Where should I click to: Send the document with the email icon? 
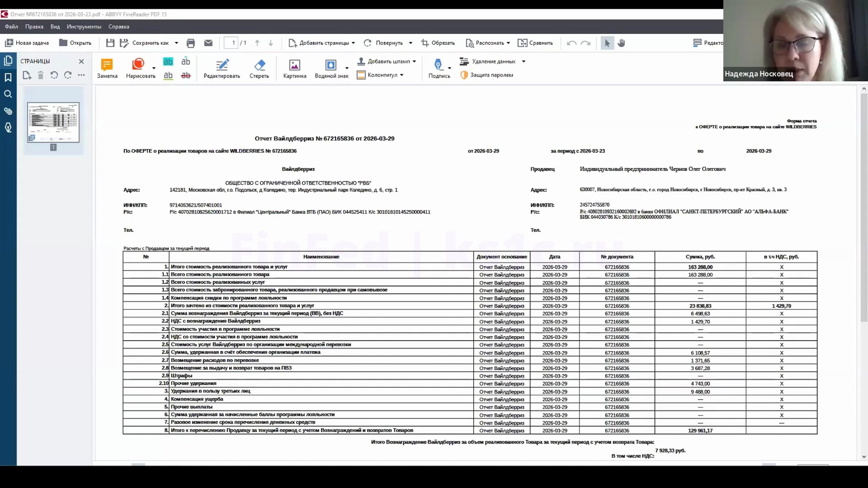pos(208,43)
